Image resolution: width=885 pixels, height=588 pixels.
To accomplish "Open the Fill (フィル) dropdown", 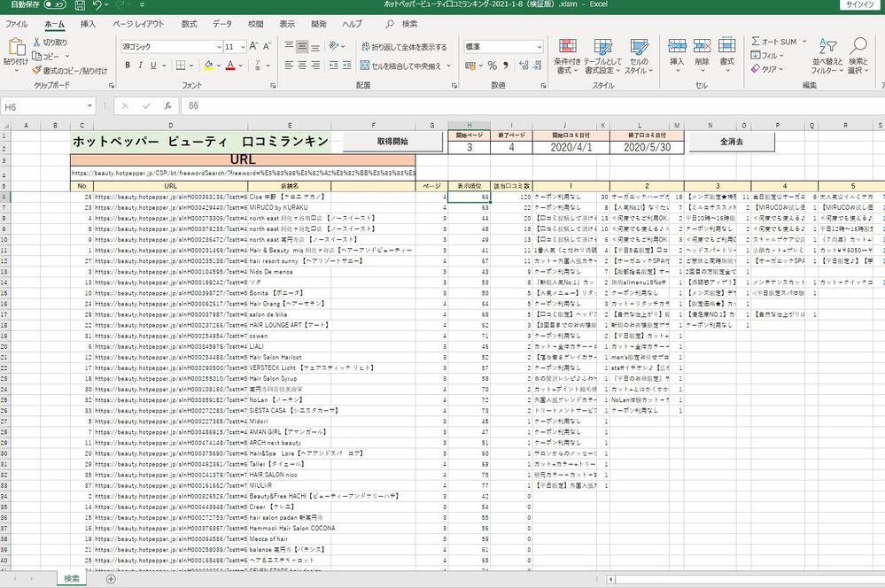I will [x=766, y=55].
